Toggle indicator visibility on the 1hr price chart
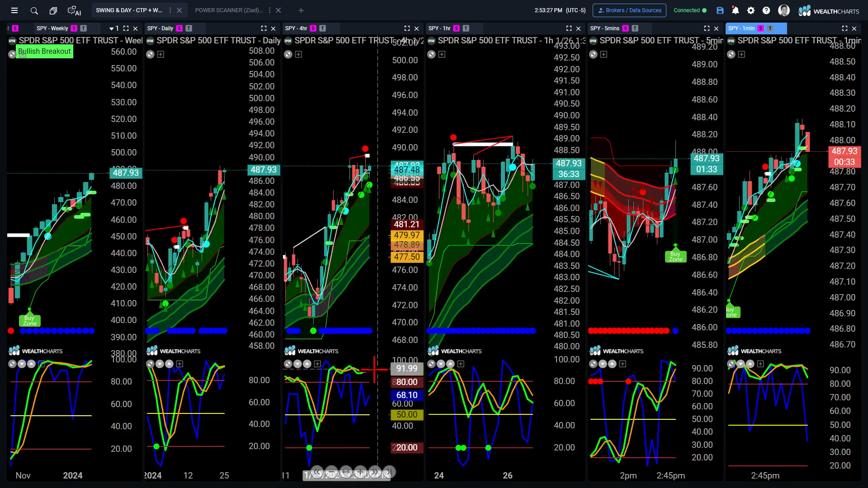 (x=431, y=54)
